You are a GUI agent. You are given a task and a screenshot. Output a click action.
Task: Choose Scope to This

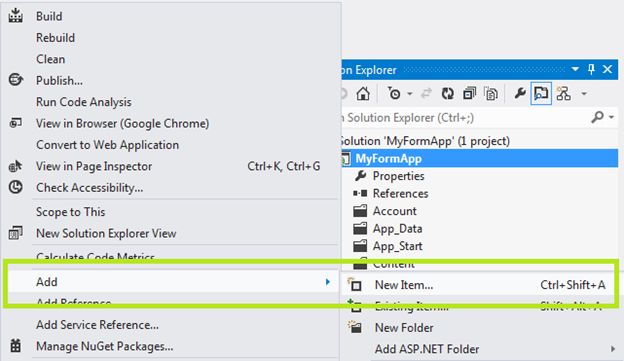pos(171,212)
